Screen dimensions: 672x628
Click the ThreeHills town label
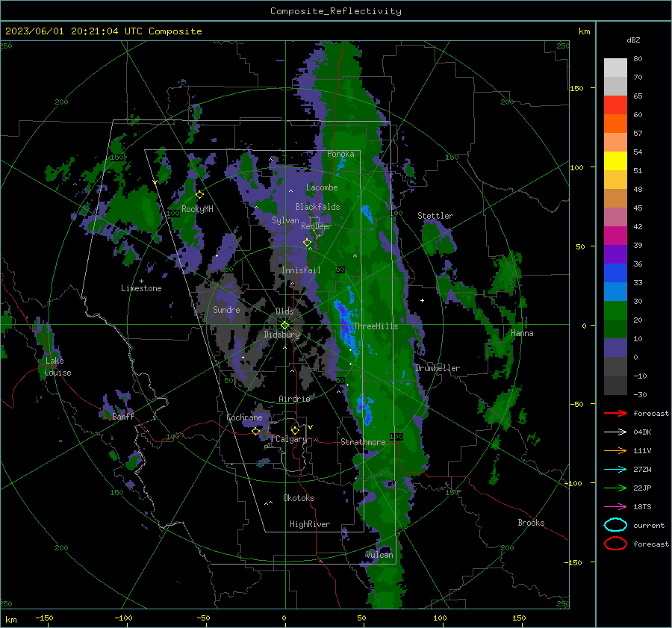pos(376,326)
